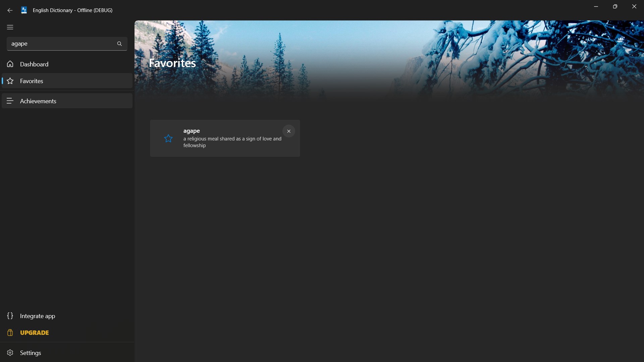
Task: Remove agape from favorites with X
Action: click(288, 131)
